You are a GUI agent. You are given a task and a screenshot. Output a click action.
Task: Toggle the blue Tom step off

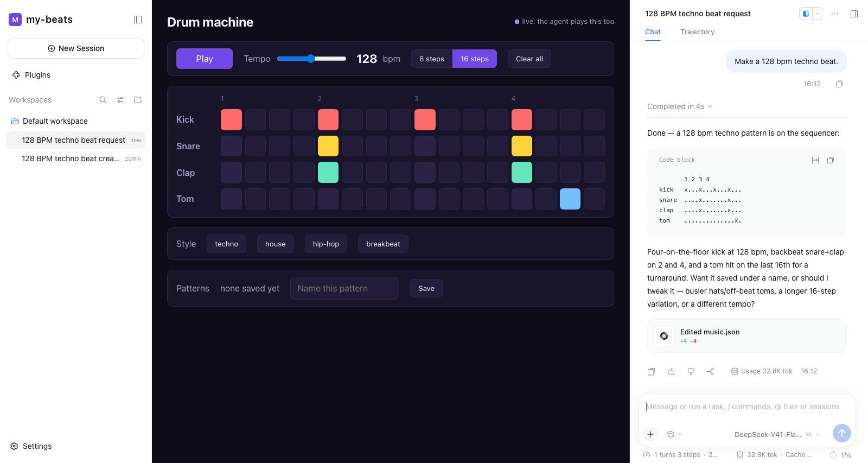570,199
